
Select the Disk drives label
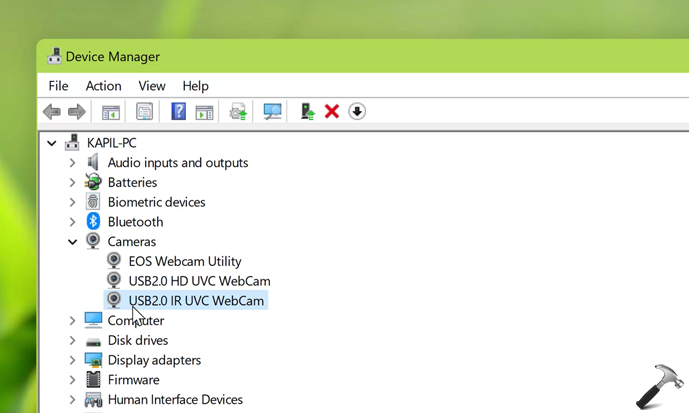pos(138,341)
